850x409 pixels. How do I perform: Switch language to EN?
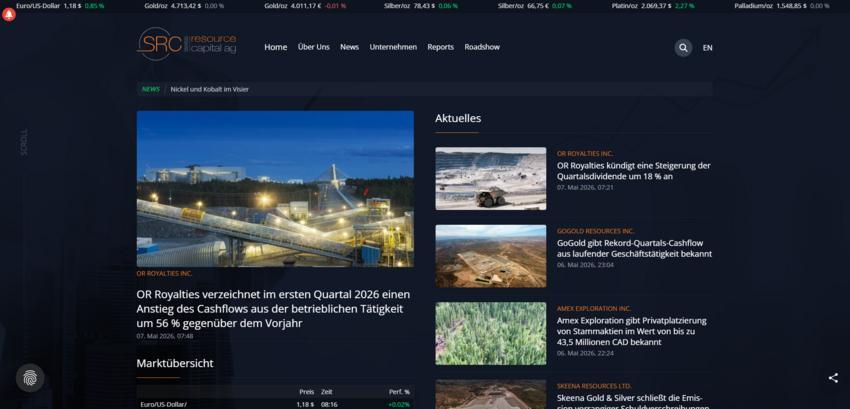pos(707,48)
